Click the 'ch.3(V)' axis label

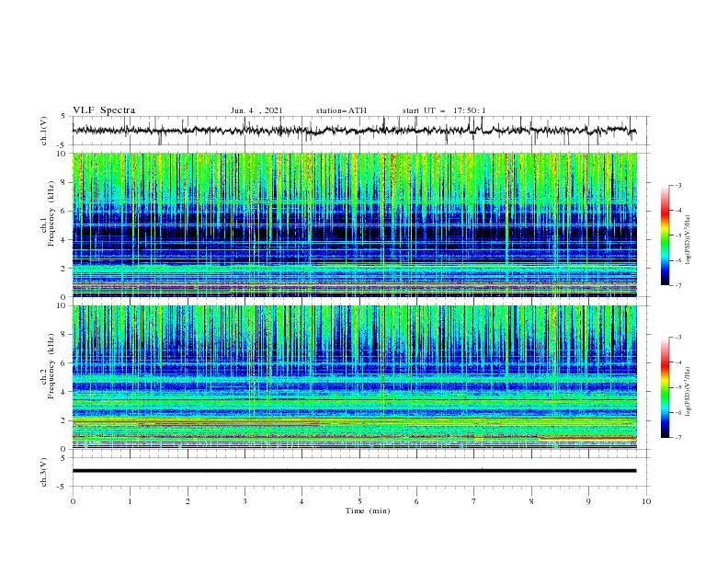tap(44, 472)
